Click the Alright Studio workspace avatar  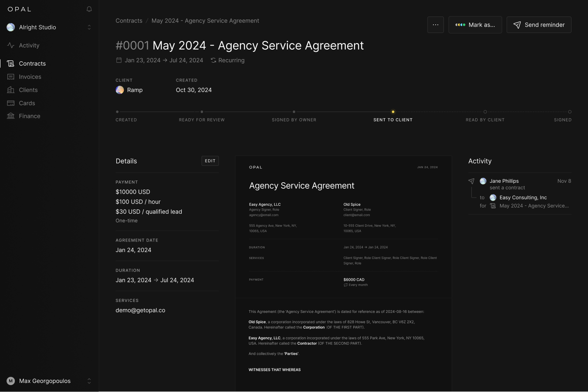point(11,27)
